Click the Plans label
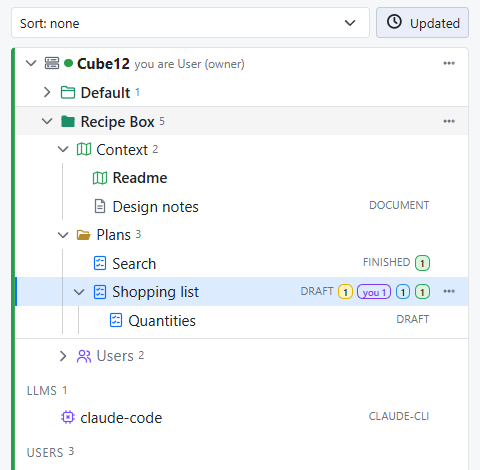Image resolution: width=480 pixels, height=470 pixels. pos(113,235)
